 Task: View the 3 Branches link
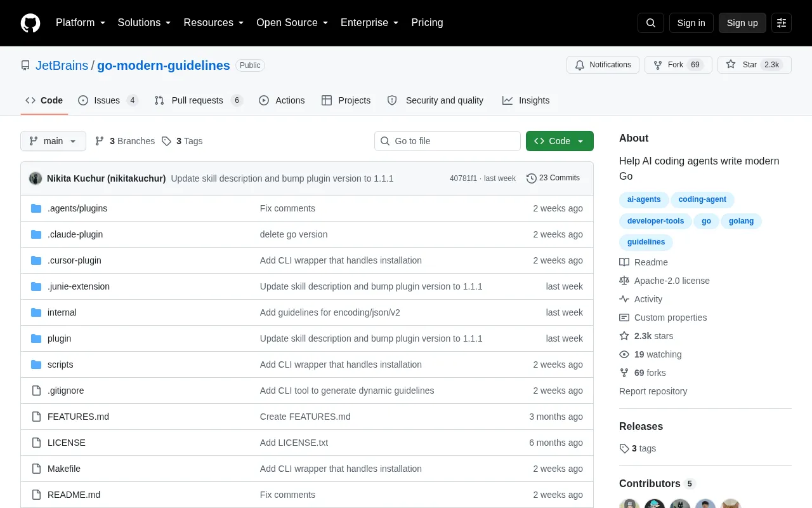click(125, 141)
